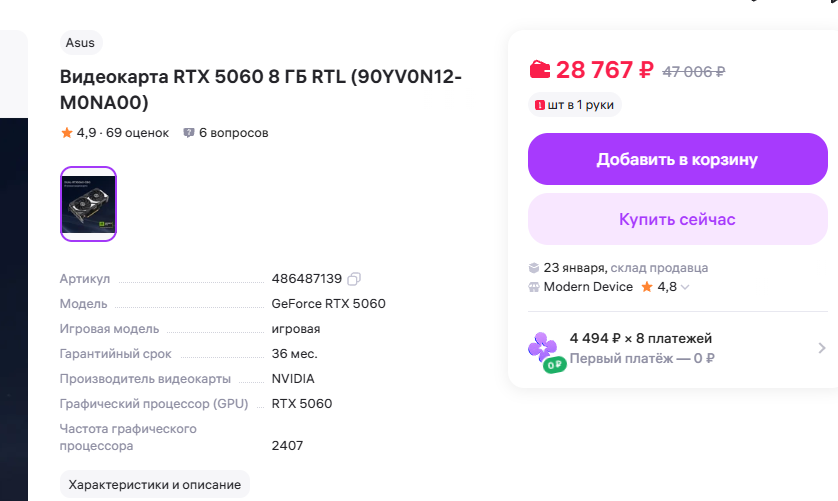Click the orange star beside 4,9 rating
This screenshot has height=501, width=838.
tap(66, 132)
